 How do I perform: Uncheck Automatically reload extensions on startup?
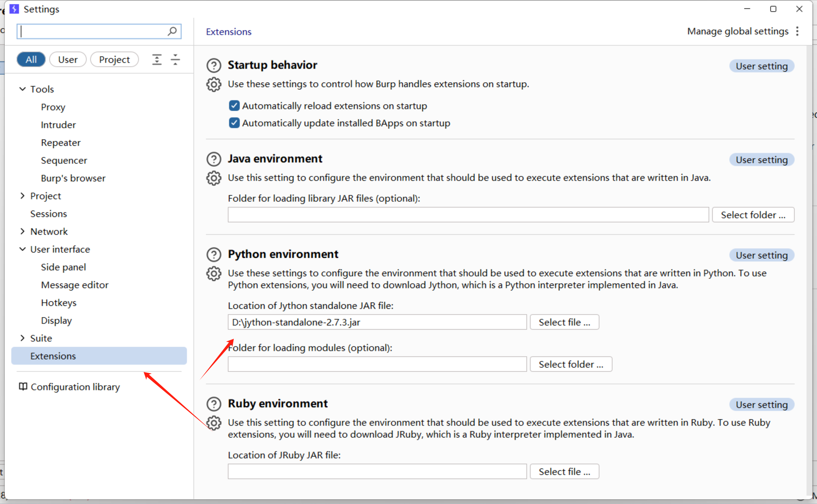pos(234,106)
